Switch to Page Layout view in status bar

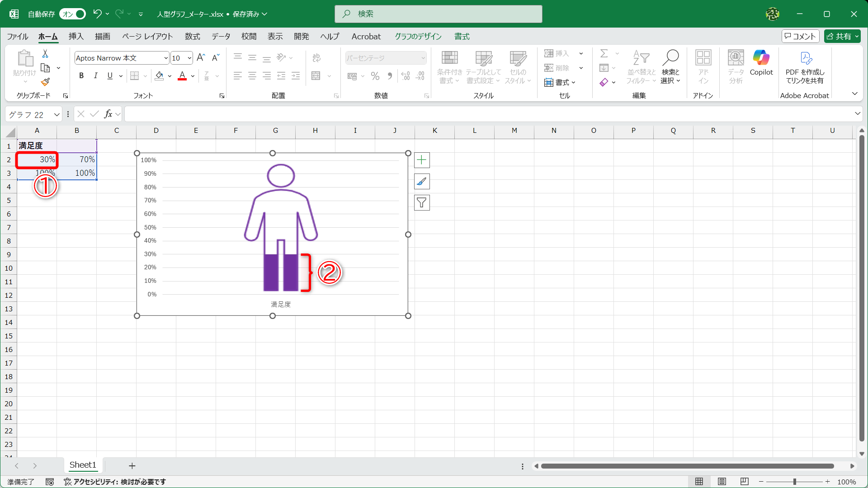click(x=722, y=482)
